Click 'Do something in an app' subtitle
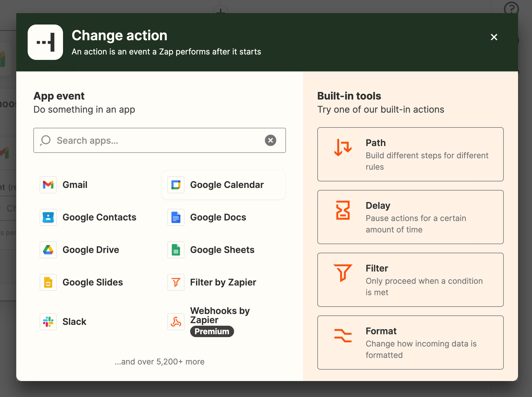The image size is (532, 397). point(84,110)
